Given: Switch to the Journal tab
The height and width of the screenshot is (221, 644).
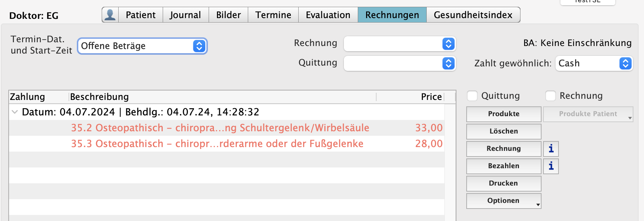Looking at the screenshot, I should 185,15.
